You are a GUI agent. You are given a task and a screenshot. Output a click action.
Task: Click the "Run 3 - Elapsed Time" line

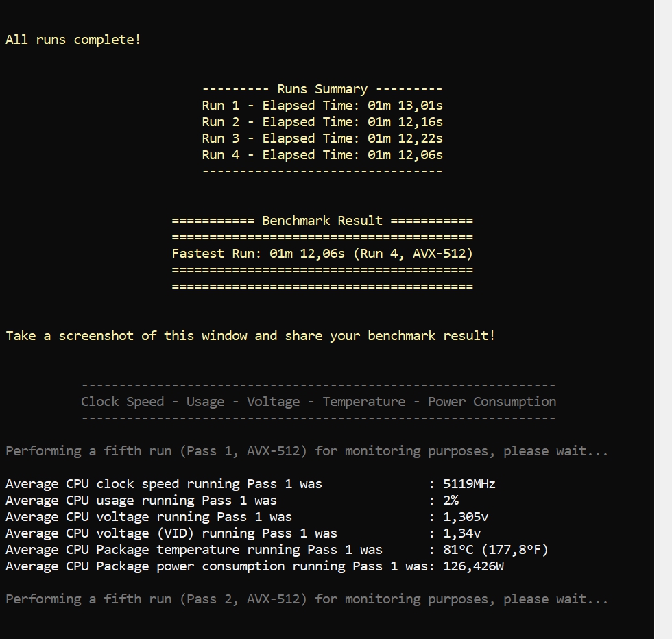click(322, 138)
